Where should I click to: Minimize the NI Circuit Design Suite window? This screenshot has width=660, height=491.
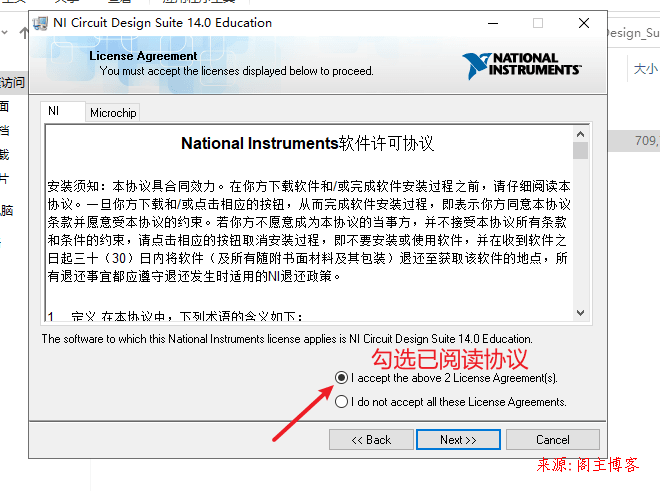pyautogui.click(x=493, y=23)
